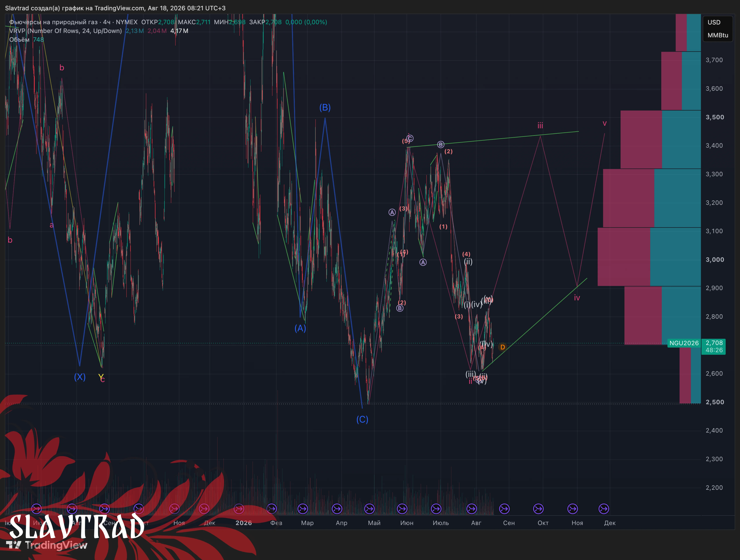Open the pink rollover marker beside the Ноя label
The image size is (740, 560).
pyautogui.click(x=174, y=509)
